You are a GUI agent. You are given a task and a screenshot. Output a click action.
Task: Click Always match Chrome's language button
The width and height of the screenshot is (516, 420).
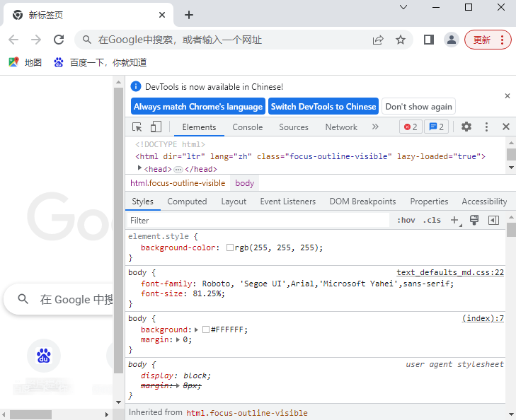click(198, 107)
